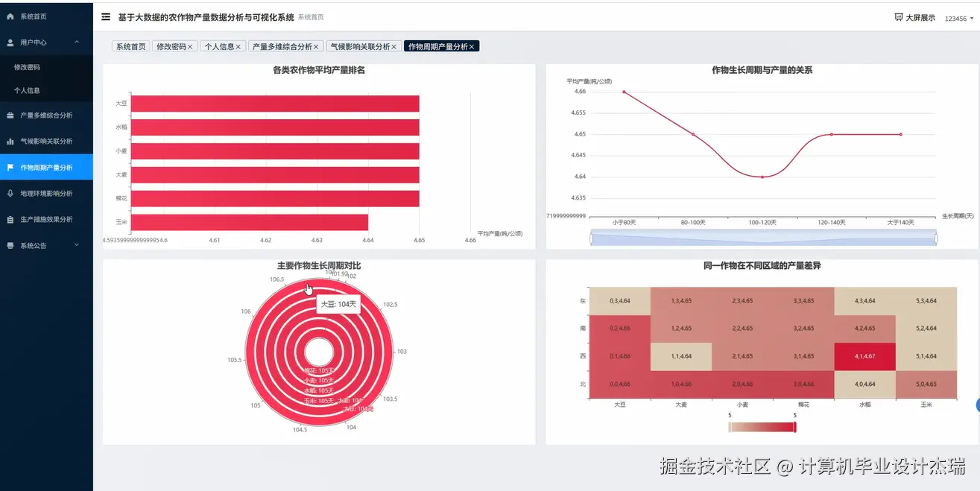
Task: Click the flag icon beside 作物周期产量分析
Action: (x=10, y=168)
